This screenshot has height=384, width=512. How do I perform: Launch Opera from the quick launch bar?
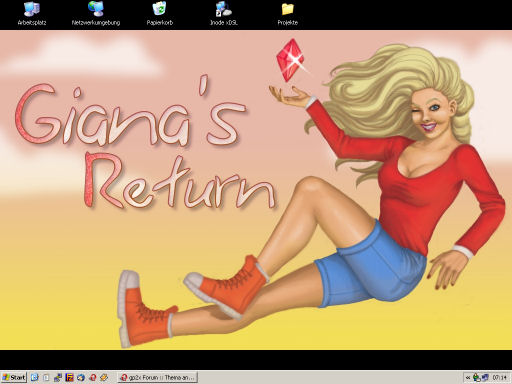pyautogui.click(x=92, y=377)
